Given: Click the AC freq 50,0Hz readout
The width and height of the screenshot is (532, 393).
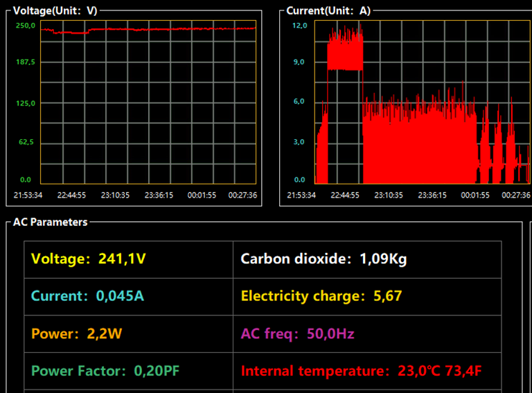Looking at the screenshot, I should 297,333.
